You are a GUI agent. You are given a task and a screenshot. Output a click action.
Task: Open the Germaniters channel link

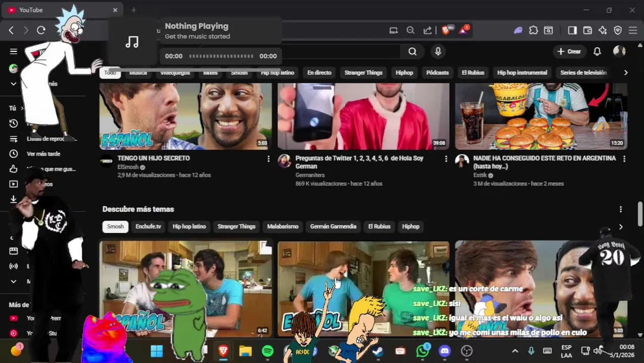point(310,175)
